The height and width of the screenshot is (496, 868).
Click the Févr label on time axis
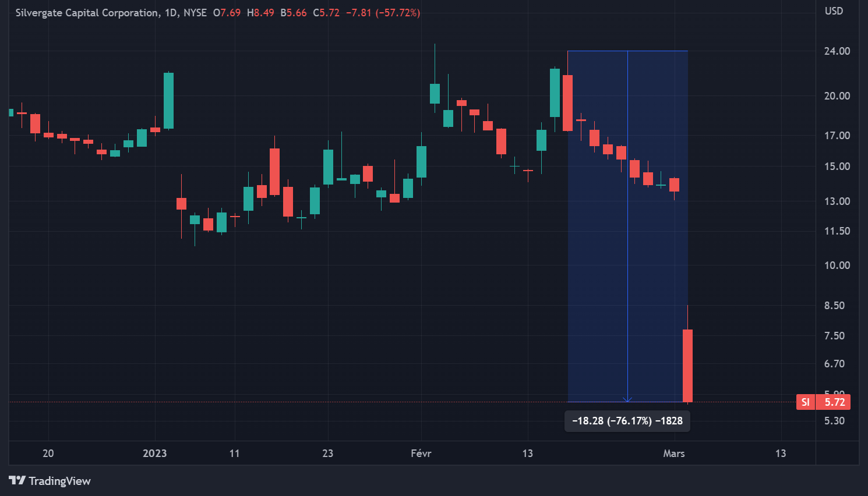pyautogui.click(x=421, y=454)
